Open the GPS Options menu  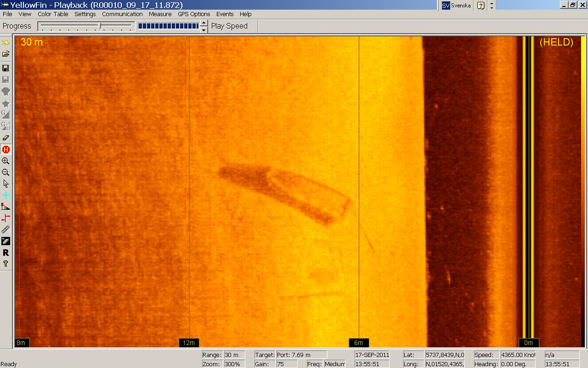click(194, 14)
